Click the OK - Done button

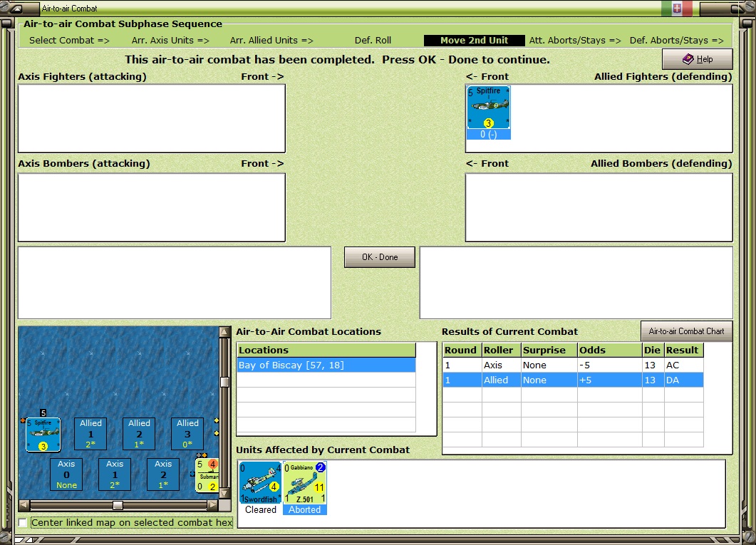(380, 257)
